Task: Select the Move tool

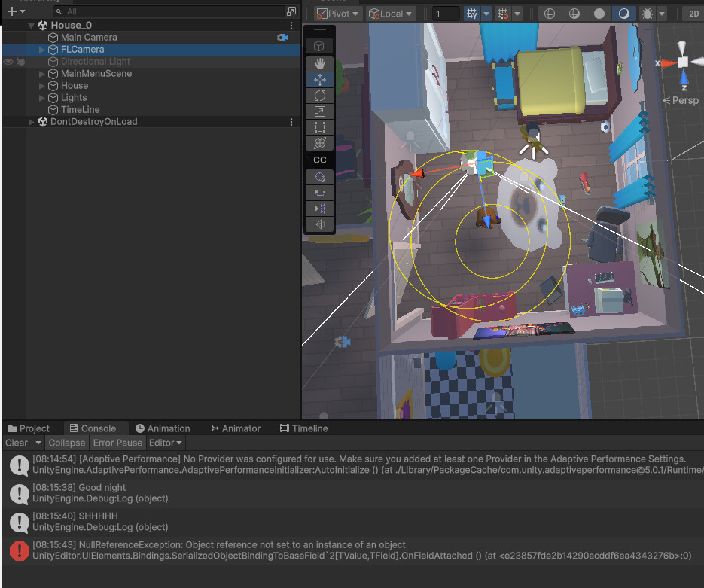Action: (x=319, y=79)
